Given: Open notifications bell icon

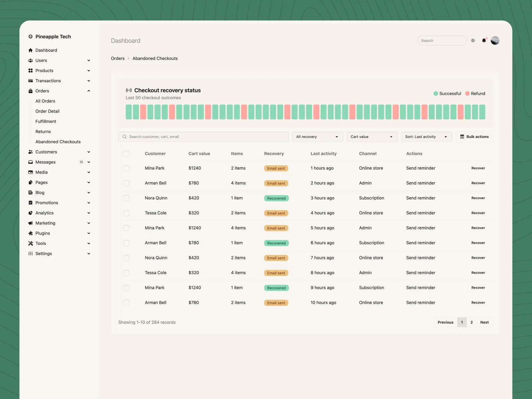Looking at the screenshot, I should (x=484, y=41).
